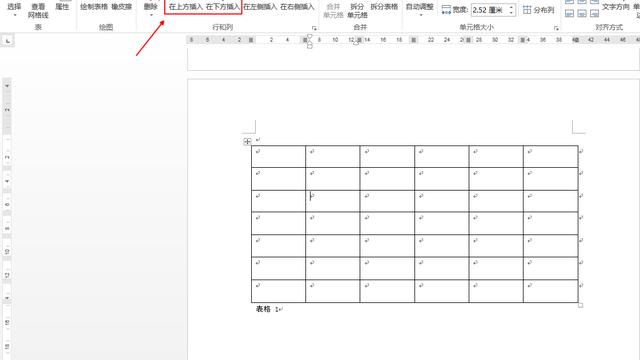The width and height of the screenshot is (640, 360).
Task: Activate the 绘制表格 (Draw Table) tool
Action: click(x=94, y=7)
